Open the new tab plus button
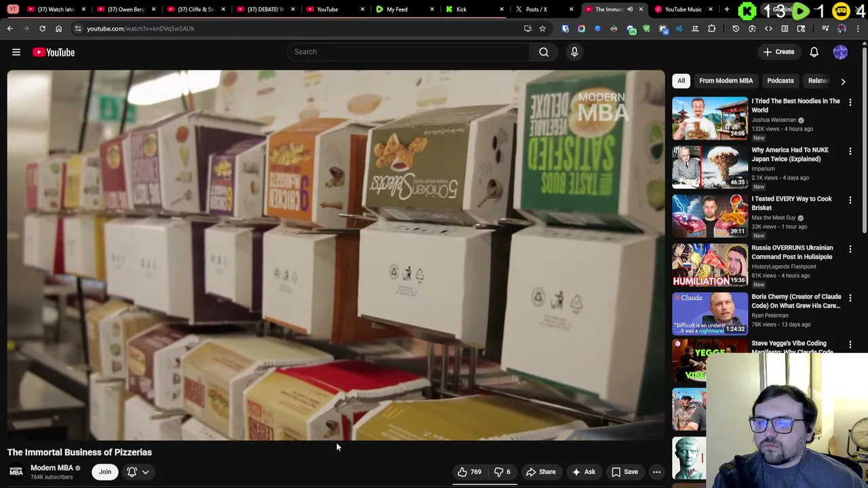Screen dimensions: 868x488 (x=726, y=9)
